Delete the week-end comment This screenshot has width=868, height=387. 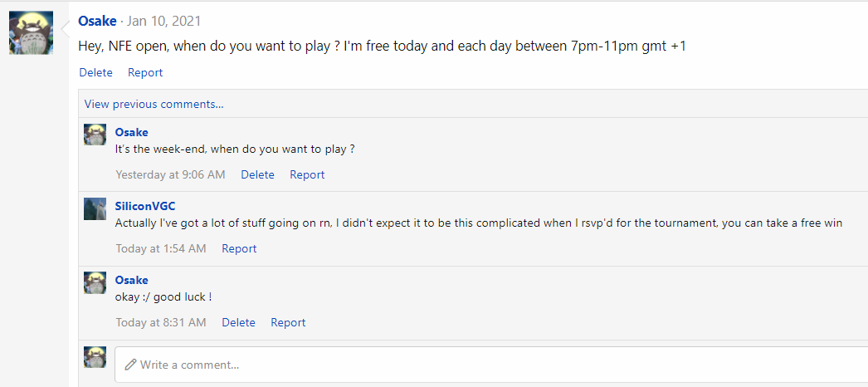tap(257, 174)
